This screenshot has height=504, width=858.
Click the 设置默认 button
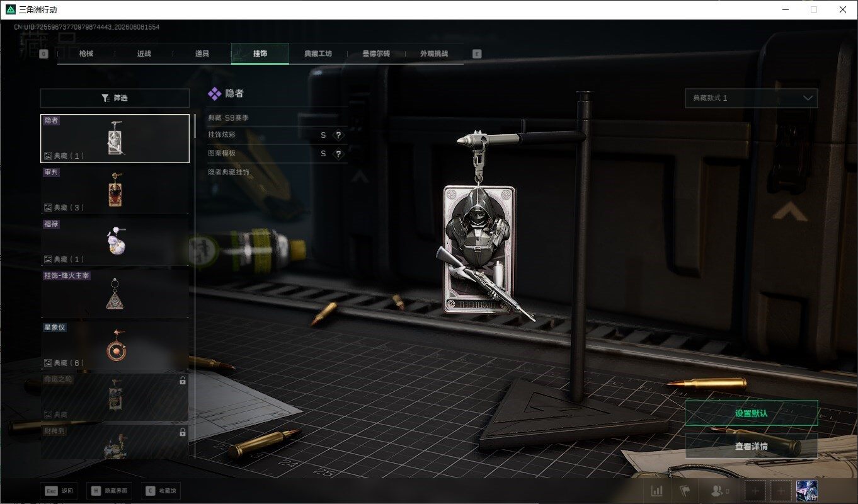pos(752,413)
